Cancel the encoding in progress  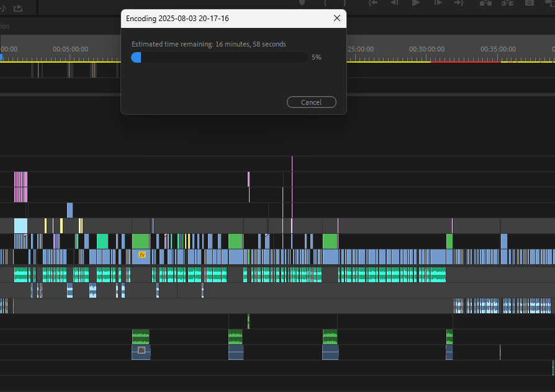tap(312, 102)
